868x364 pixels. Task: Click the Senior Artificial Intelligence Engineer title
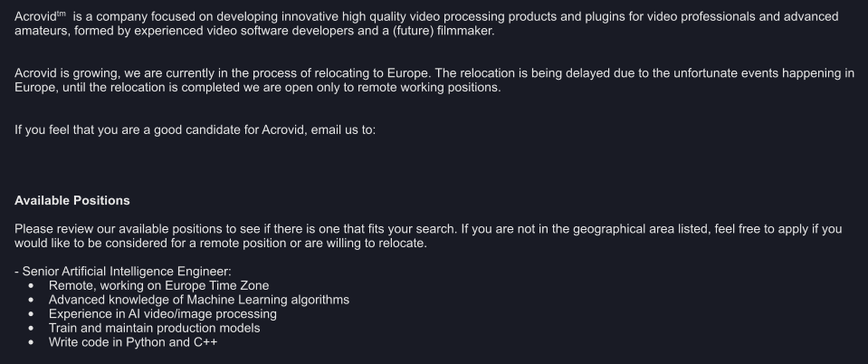click(x=126, y=272)
